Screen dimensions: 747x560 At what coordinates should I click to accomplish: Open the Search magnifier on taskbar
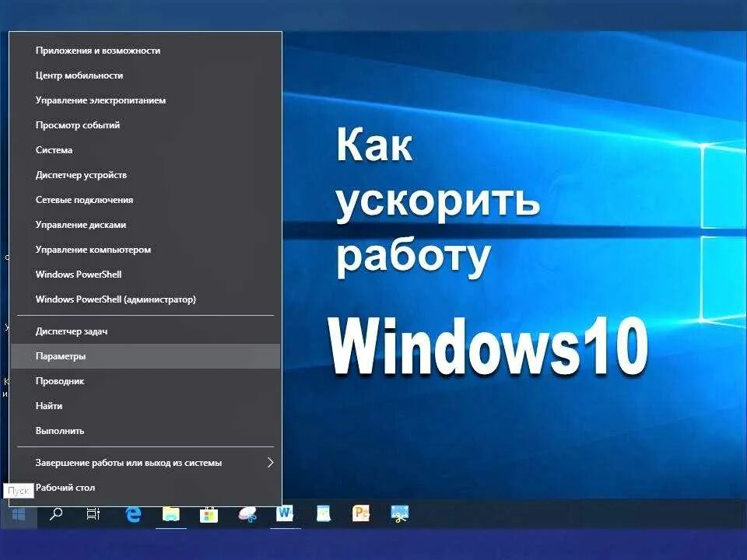pyautogui.click(x=56, y=514)
